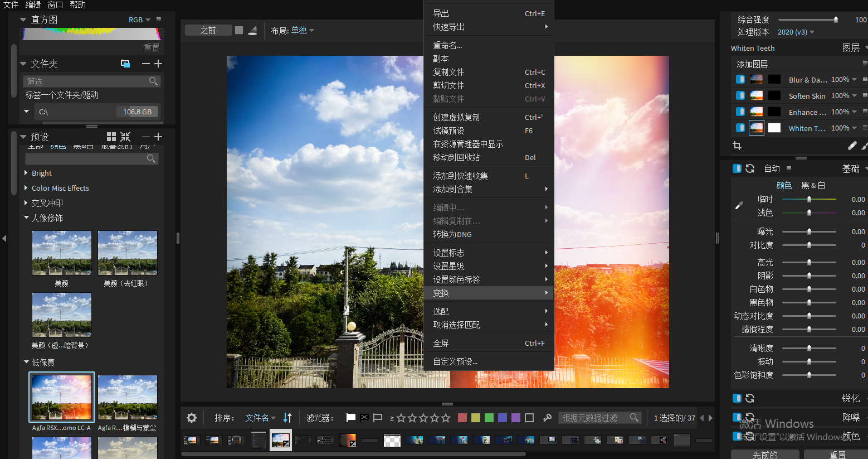868x459 pixels.
Task: Click the 之前 button above the photo
Action: pyautogui.click(x=208, y=30)
